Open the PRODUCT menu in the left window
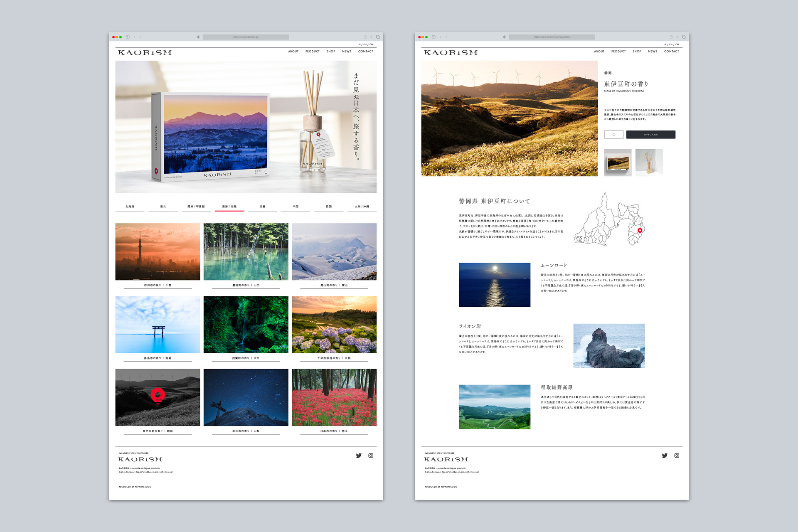The image size is (798, 532). 313,52
